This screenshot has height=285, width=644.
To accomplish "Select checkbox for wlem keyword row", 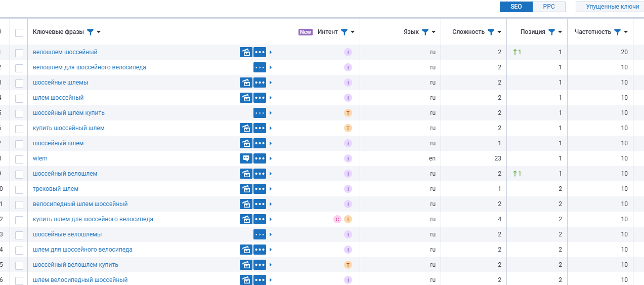I will (x=19, y=159).
